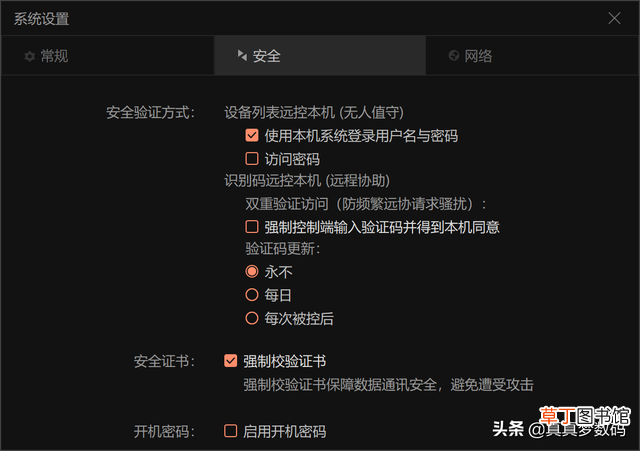The width and height of the screenshot is (640, 451).
Task: Click the globe icon on 网络 tab
Action: point(453,55)
